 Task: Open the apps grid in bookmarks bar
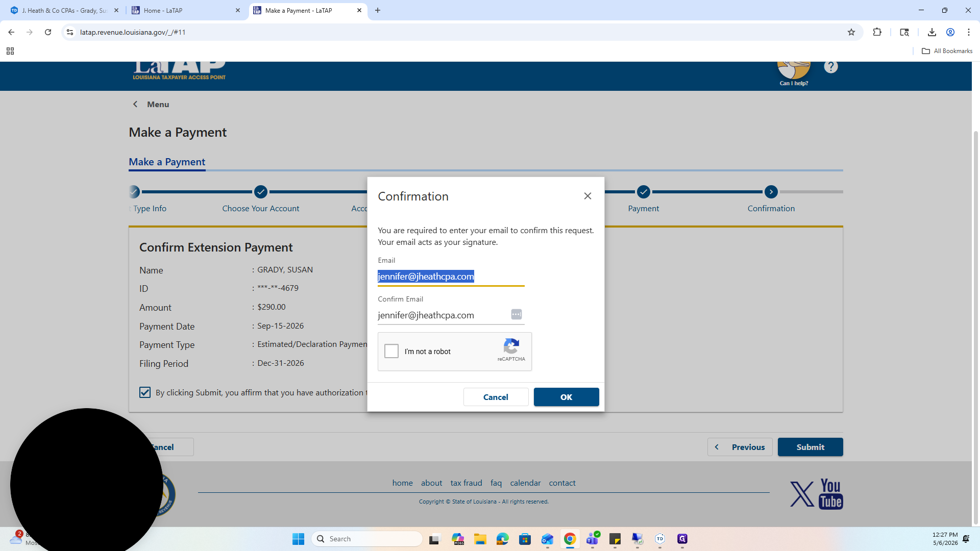click(x=10, y=51)
